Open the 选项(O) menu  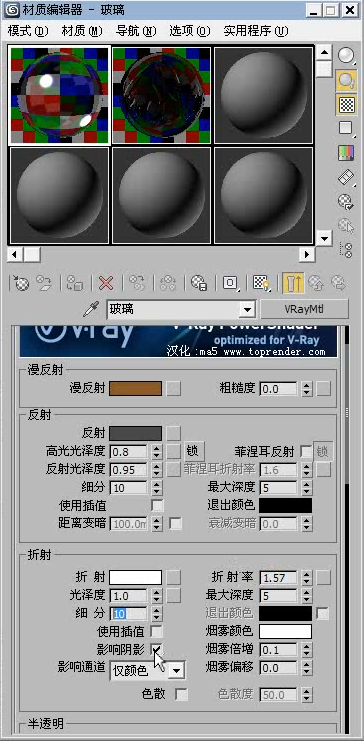click(190, 31)
